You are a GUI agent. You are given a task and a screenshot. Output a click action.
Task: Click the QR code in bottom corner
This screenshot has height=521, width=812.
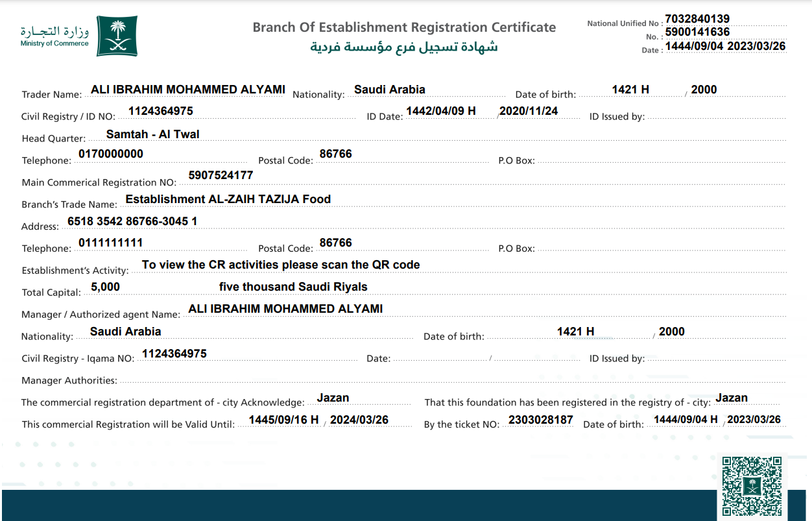click(752, 486)
